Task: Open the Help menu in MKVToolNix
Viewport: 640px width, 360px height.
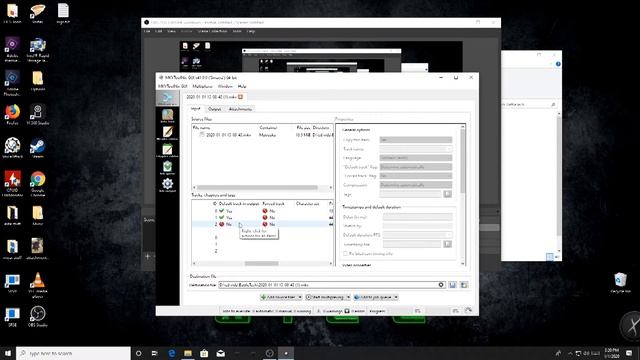Action: [x=242, y=87]
